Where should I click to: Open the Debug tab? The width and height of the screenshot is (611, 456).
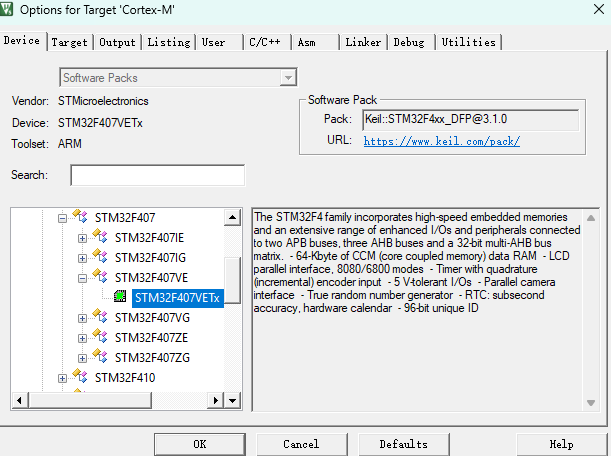pyautogui.click(x=409, y=42)
